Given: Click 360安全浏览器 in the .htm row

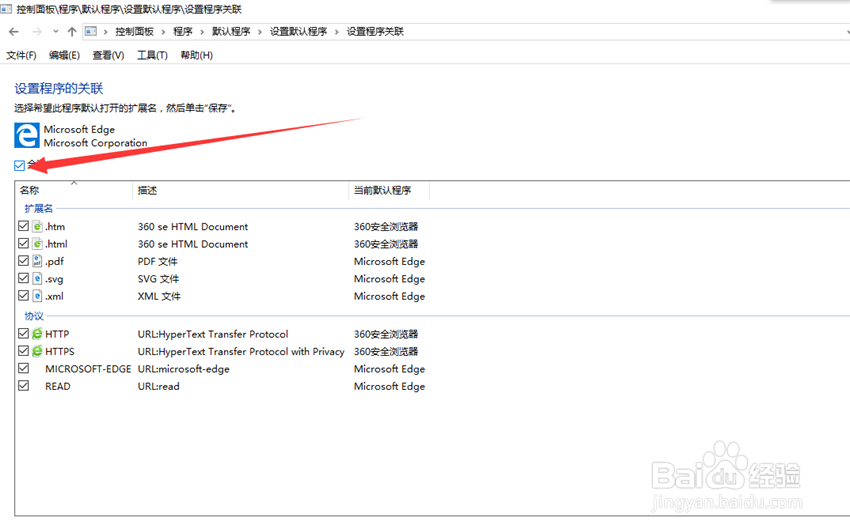Looking at the screenshot, I should 386,227.
